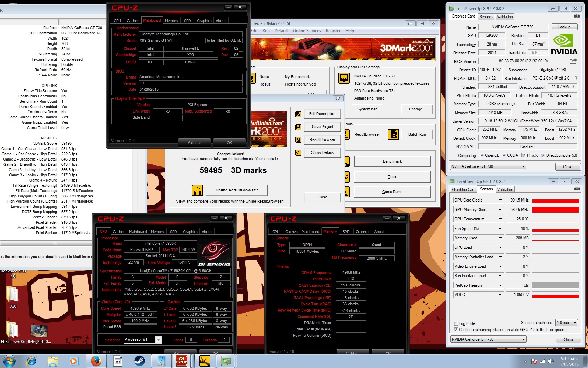Open GPU Temperature sensor dropdown
Image resolution: width=588 pixels, height=368 pixels.
[500, 219]
